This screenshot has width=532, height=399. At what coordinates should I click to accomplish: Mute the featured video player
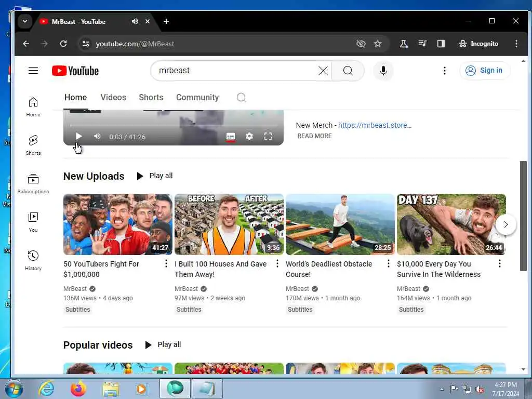coord(97,137)
